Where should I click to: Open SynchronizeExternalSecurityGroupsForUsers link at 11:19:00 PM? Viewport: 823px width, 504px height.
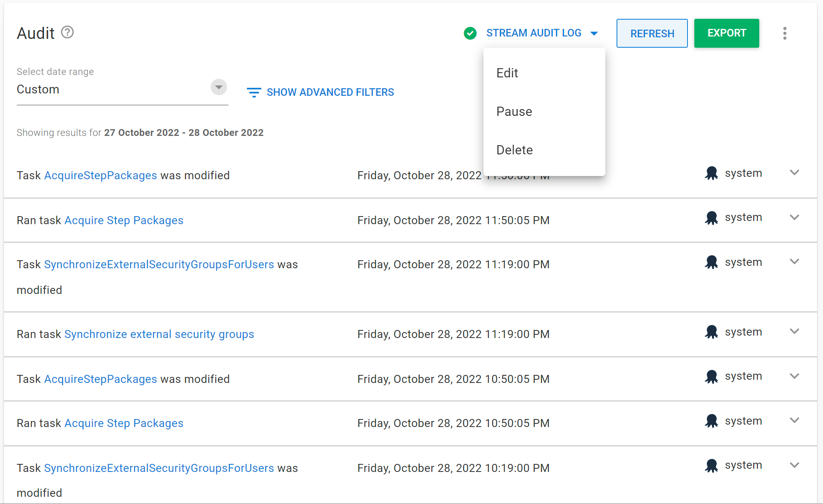click(159, 265)
